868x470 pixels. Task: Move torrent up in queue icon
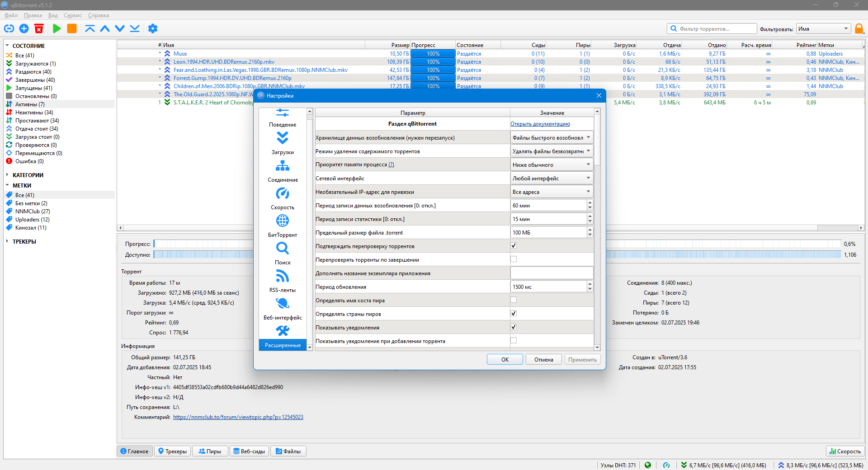(x=105, y=28)
